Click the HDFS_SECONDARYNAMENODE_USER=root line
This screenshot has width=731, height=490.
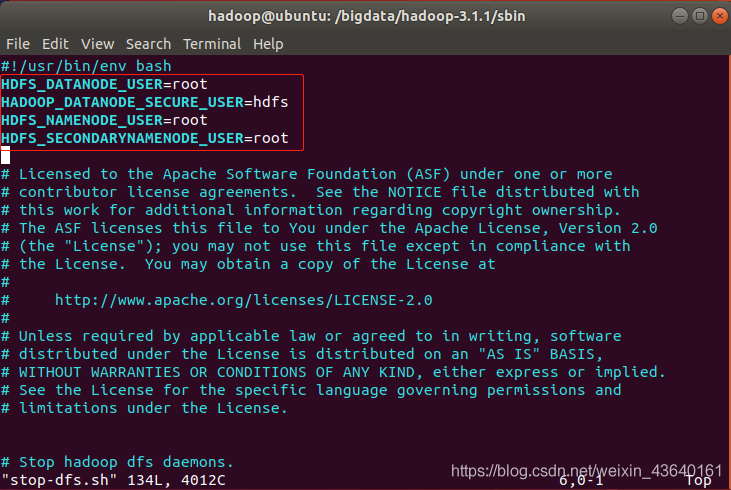click(145, 138)
